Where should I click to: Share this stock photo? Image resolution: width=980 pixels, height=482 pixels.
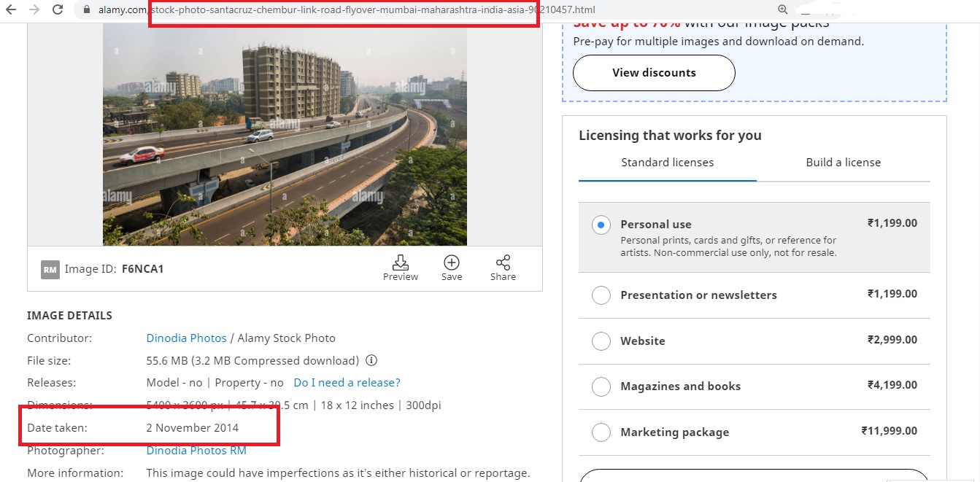tap(503, 268)
